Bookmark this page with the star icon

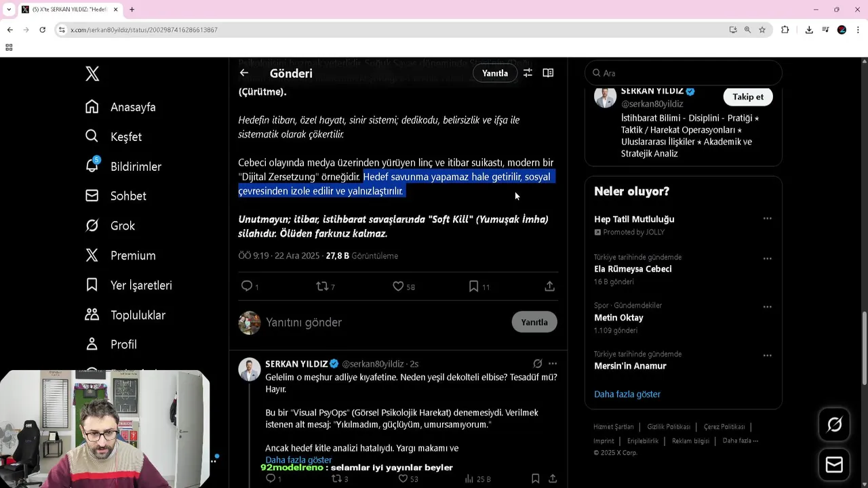(x=762, y=30)
